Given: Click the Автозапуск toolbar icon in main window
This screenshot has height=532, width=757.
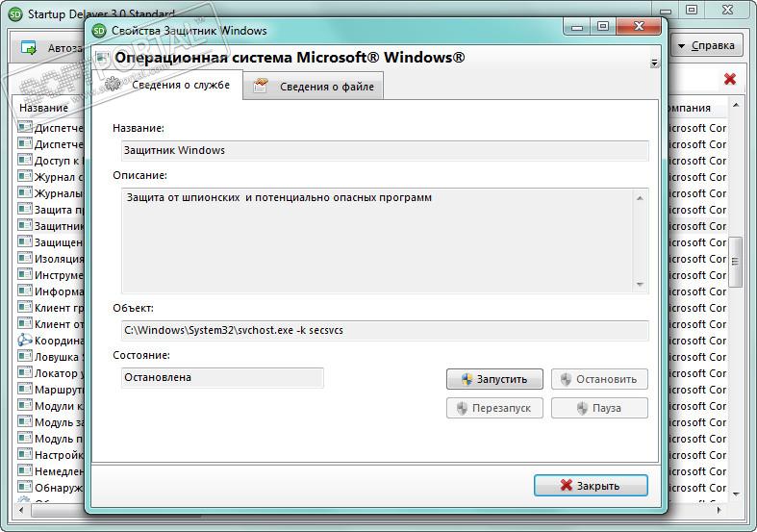Looking at the screenshot, I should 29,48.
